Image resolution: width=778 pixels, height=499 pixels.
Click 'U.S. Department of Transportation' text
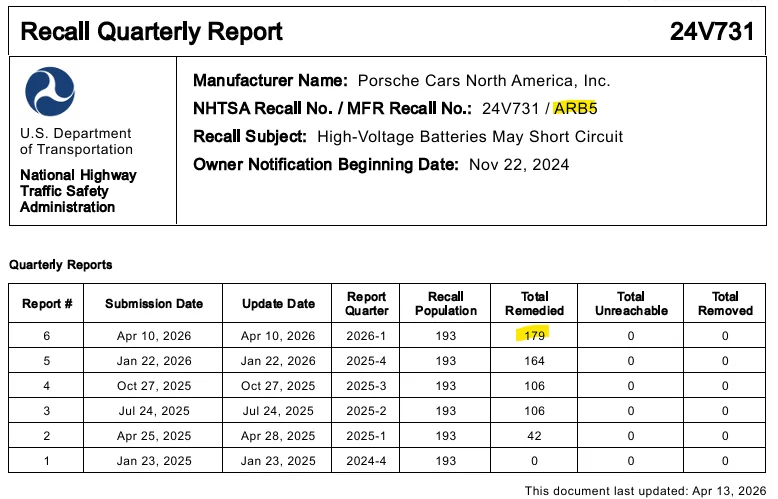point(76,141)
